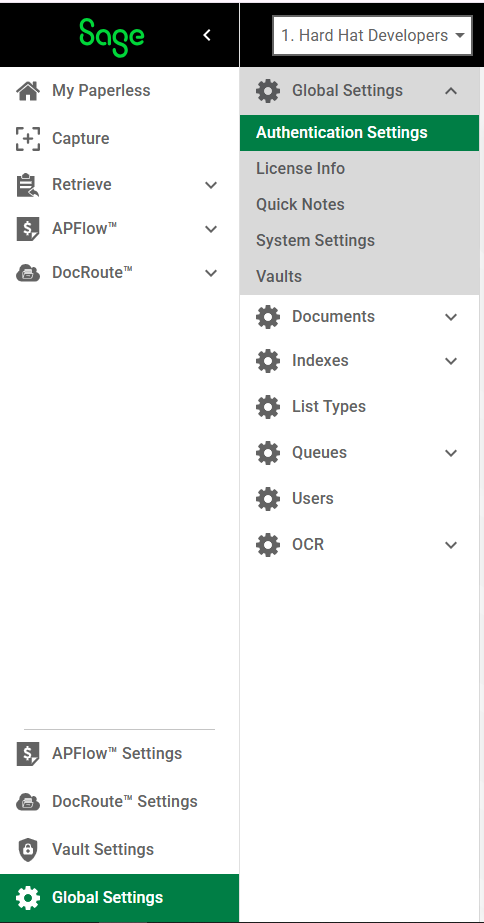Image resolution: width=484 pixels, height=923 pixels.
Task: Click the Global Settings header text in right panel
Action: (347, 91)
